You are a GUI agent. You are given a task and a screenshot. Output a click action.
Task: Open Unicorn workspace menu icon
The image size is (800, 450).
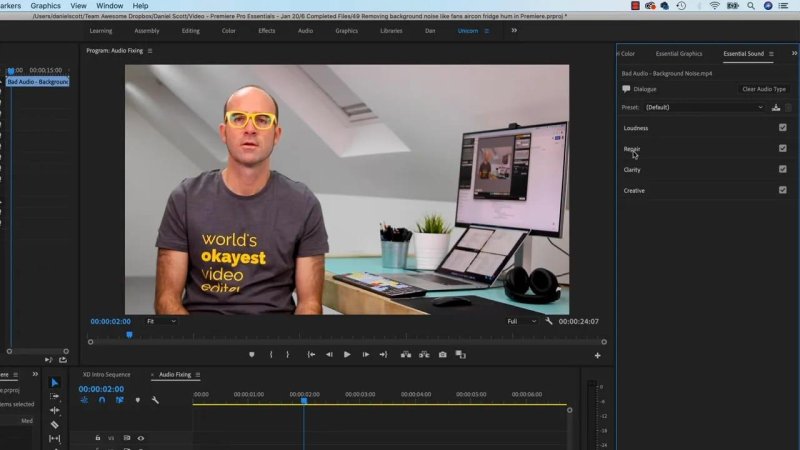coord(487,31)
